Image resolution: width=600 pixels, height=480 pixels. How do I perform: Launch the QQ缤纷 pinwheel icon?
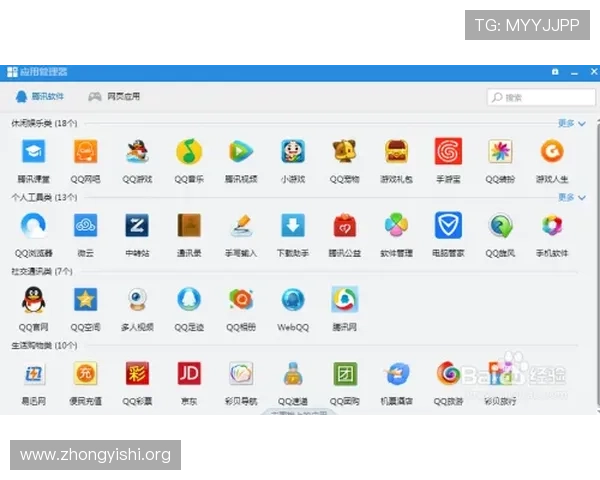click(x=500, y=151)
